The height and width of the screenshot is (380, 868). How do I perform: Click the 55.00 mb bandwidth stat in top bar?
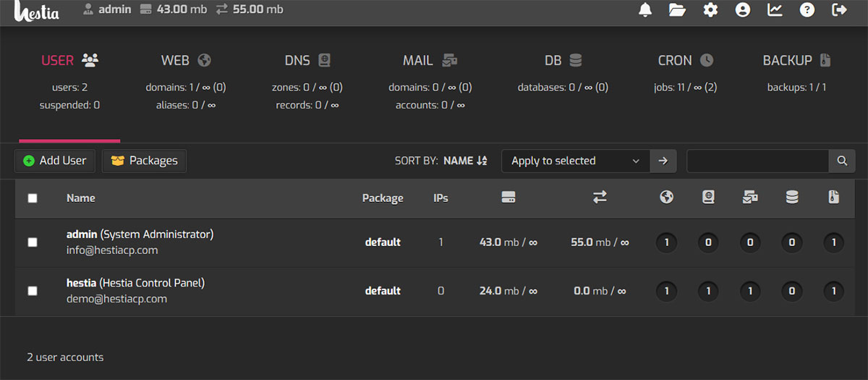[x=250, y=10]
